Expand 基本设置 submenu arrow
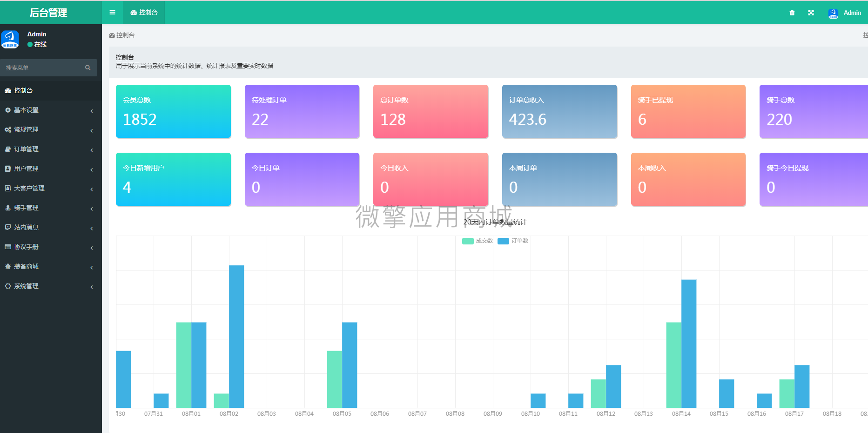The image size is (868, 433). click(x=92, y=111)
